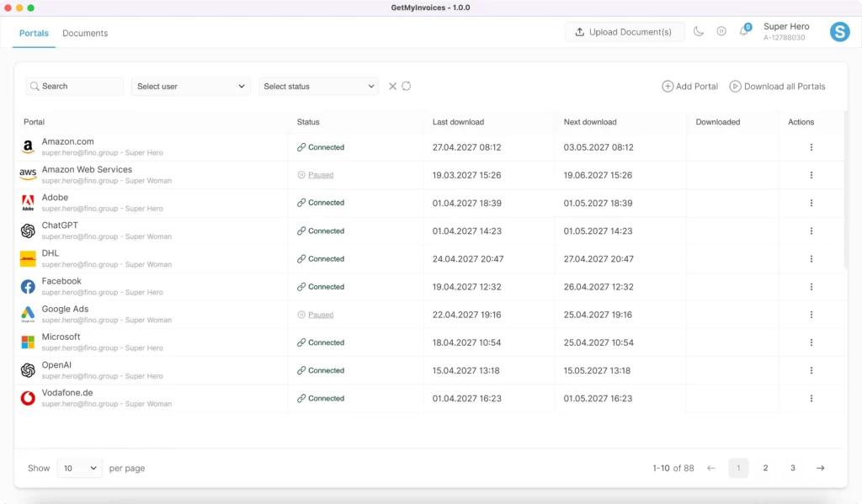Switch to the Portals tab
Screen dimensions: 862x504
point(34,33)
